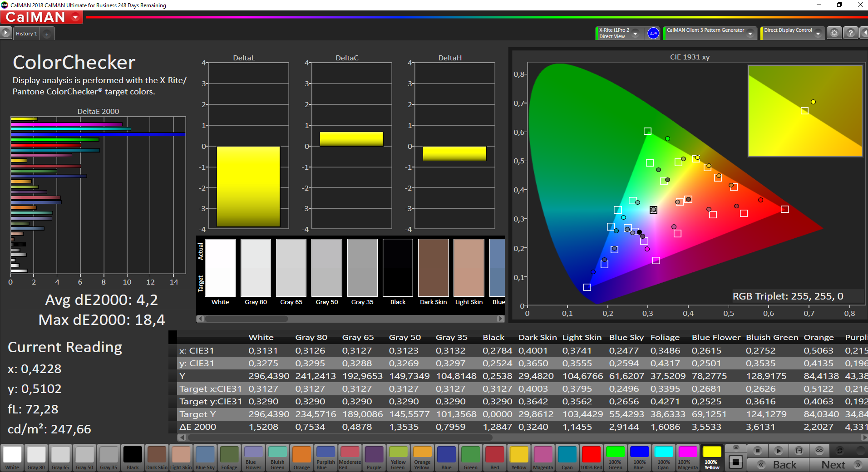Open the CalMAN main menu dropdown
Image resolution: width=868 pixels, height=472 pixels.
coord(75,18)
